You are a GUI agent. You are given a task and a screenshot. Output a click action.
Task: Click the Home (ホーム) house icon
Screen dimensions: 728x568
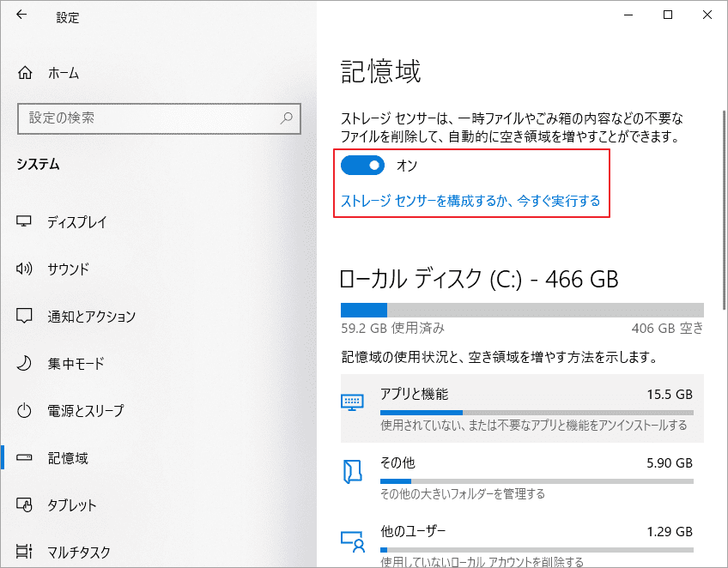[x=25, y=73]
